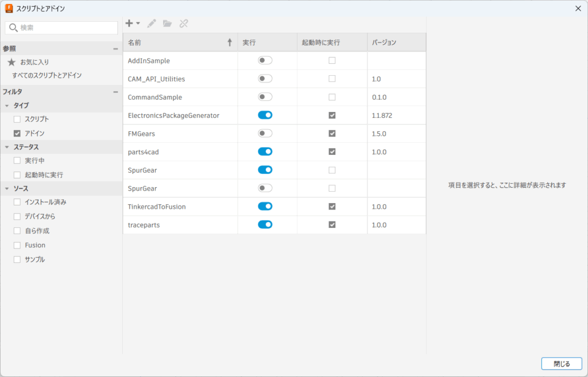This screenshot has height=377, width=588.
Task: Turn on the run toggle for CAM_API_Utilities
Action: pyautogui.click(x=265, y=79)
